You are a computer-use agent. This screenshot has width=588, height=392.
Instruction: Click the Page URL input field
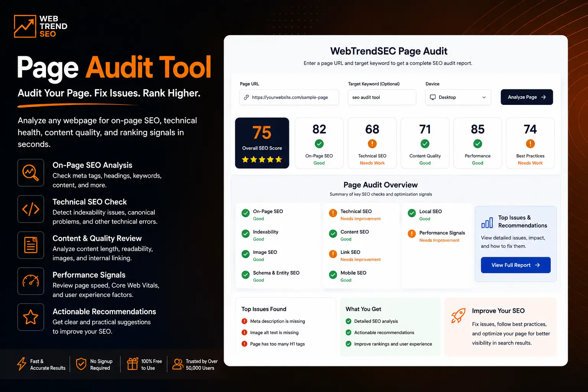coord(289,97)
